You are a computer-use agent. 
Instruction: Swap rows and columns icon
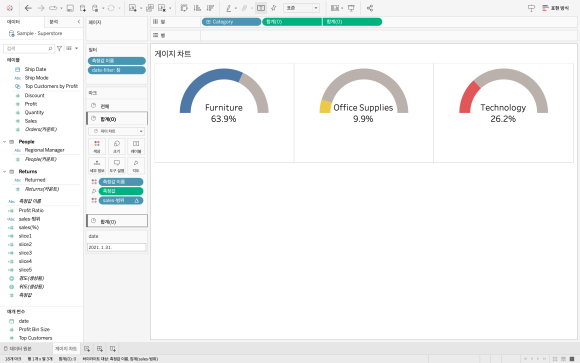point(184,8)
